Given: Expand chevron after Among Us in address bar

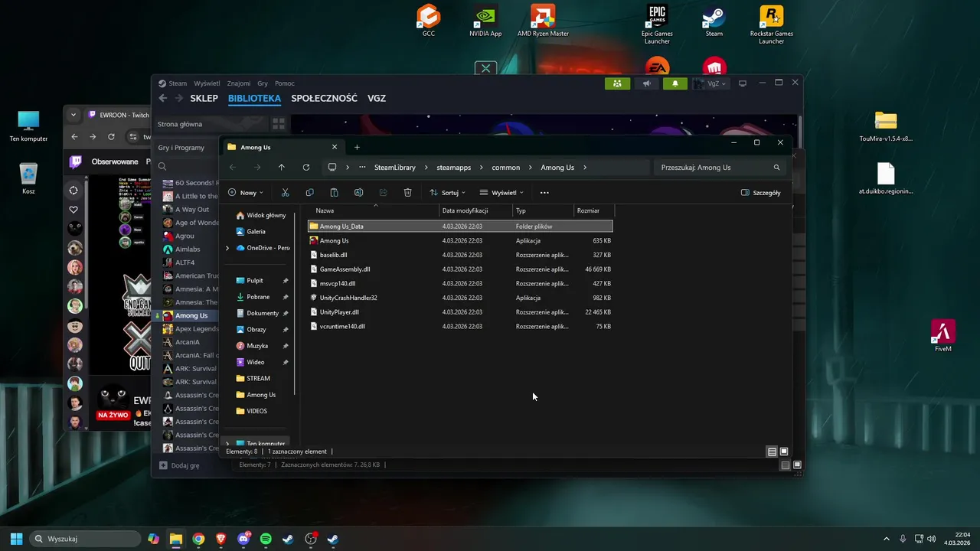Looking at the screenshot, I should 585,168.
